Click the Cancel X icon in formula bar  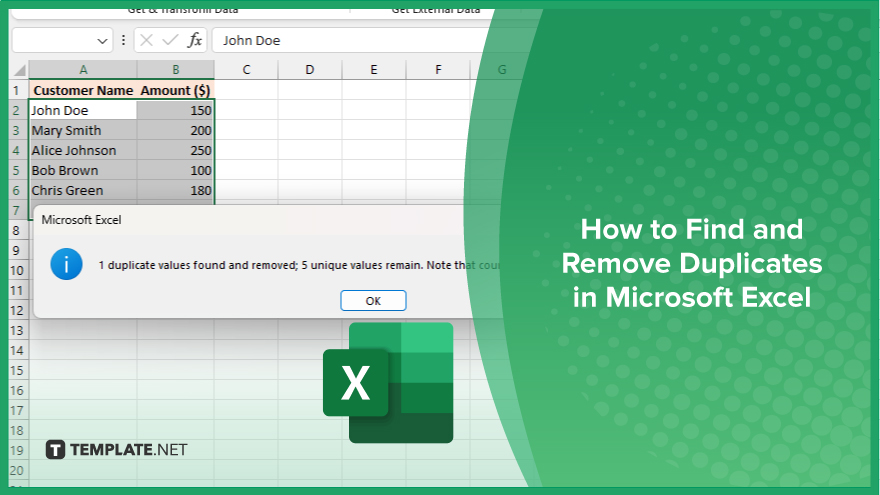146,40
